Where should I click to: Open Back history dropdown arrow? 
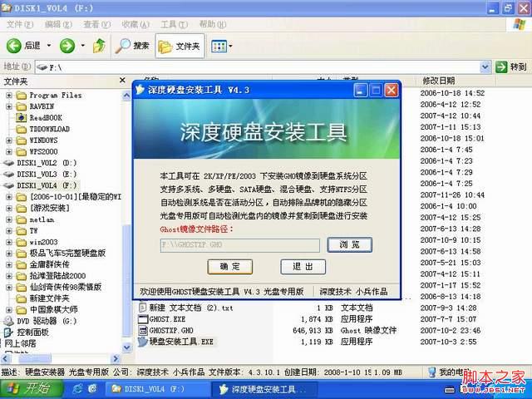click(49, 45)
